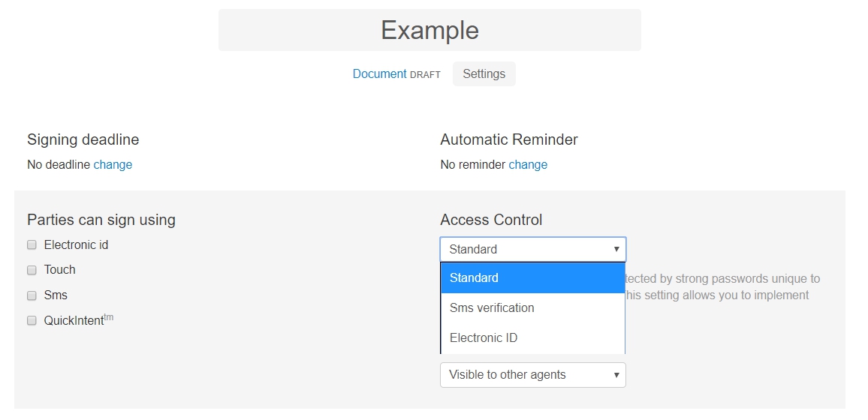The height and width of the screenshot is (420, 868).
Task: Enable the Touch signing checkbox
Action: coord(32,270)
